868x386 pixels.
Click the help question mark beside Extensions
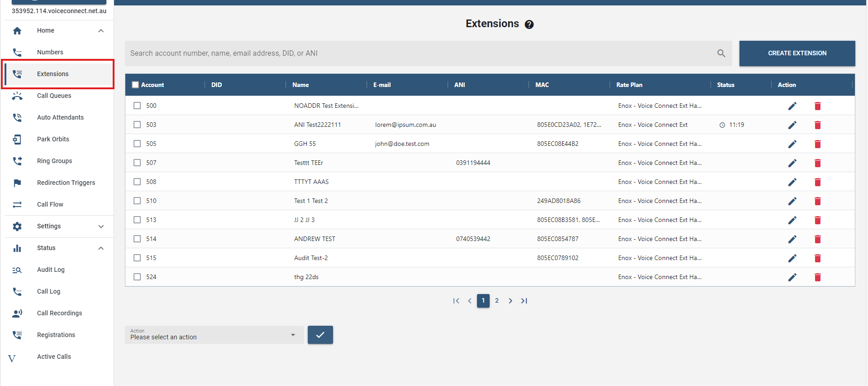pyautogui.click(x=529, y=24)
